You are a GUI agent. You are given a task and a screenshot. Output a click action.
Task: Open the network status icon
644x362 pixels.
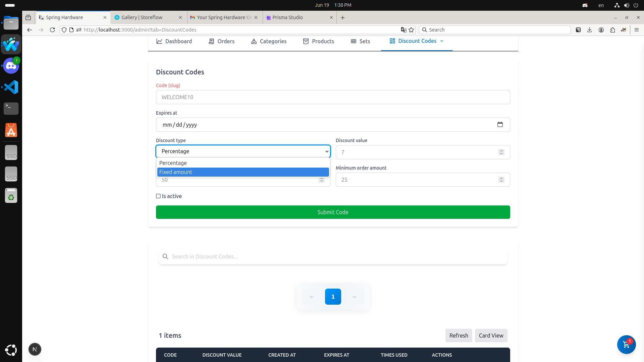point(617,5)
